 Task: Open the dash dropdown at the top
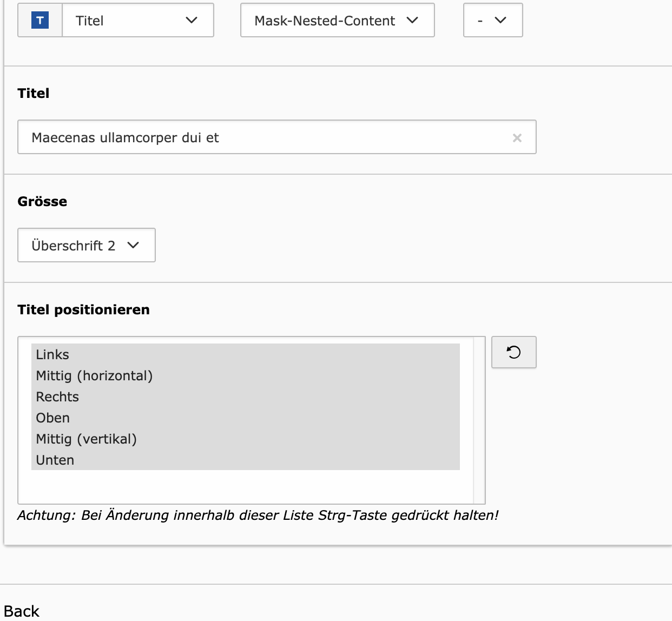[492, 21]
